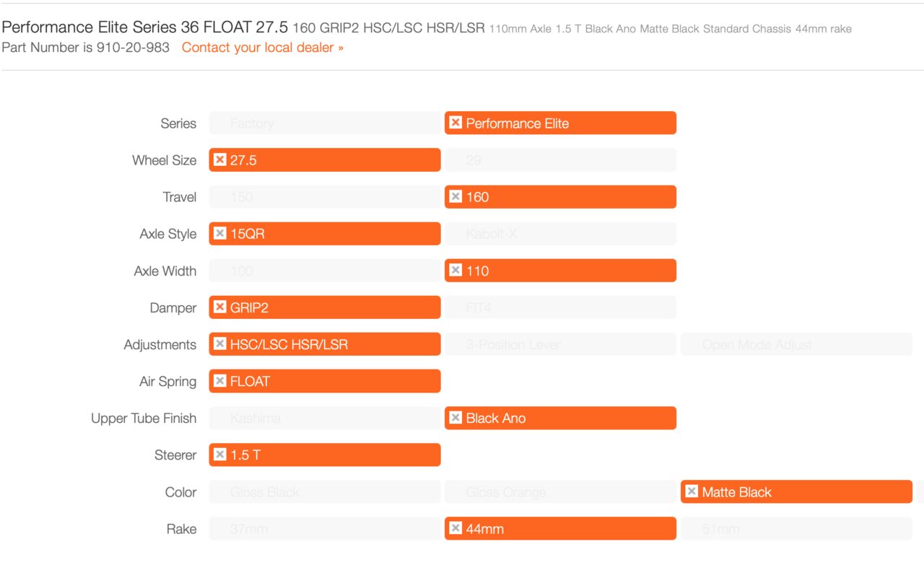This screenshot has width=924, height=565.
Task: Select the disabled Factory series option
Action: click(325, 123)
